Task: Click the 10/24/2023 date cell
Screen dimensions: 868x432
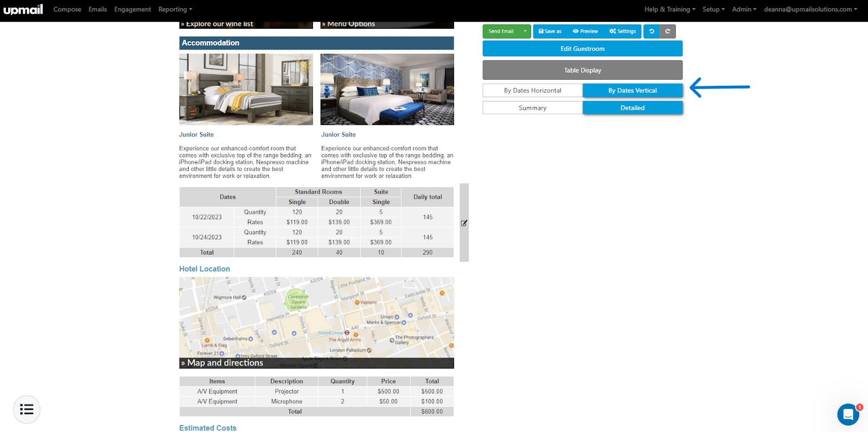Action: coord(207,237)
